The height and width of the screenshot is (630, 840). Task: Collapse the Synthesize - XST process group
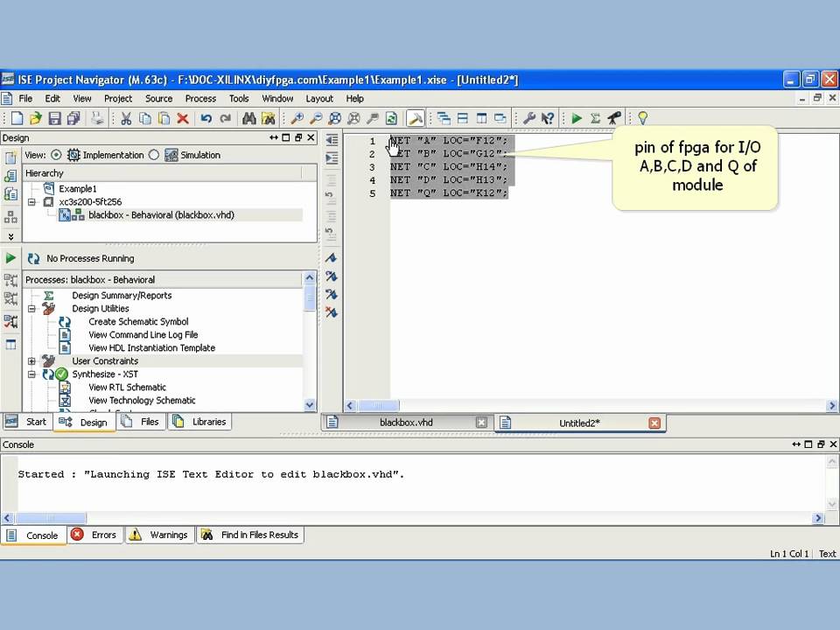pos(32,374)
